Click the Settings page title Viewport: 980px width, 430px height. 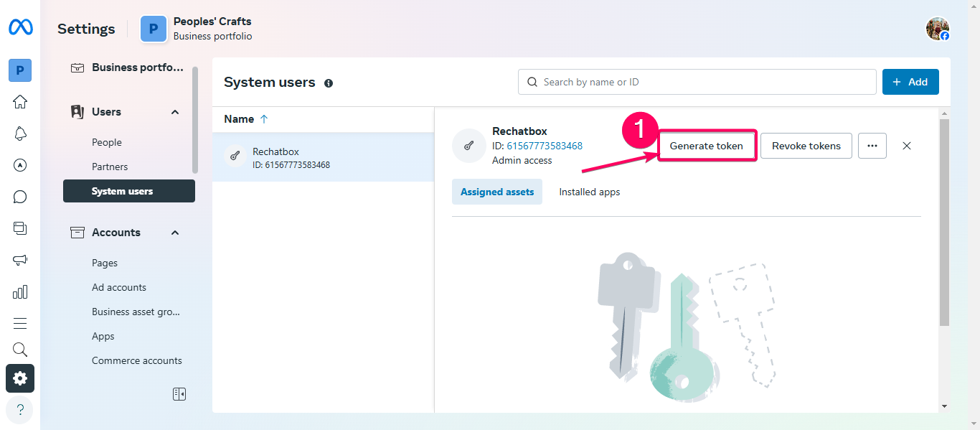(x=86, y=29)
